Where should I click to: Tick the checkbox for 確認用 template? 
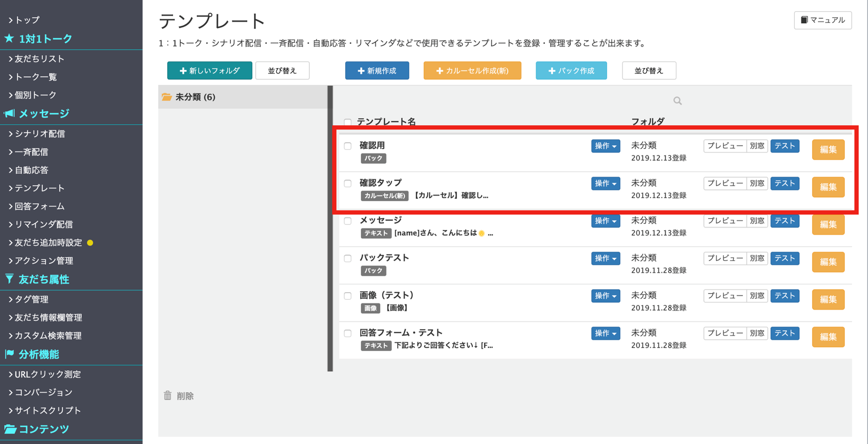[x=348, y=146]
